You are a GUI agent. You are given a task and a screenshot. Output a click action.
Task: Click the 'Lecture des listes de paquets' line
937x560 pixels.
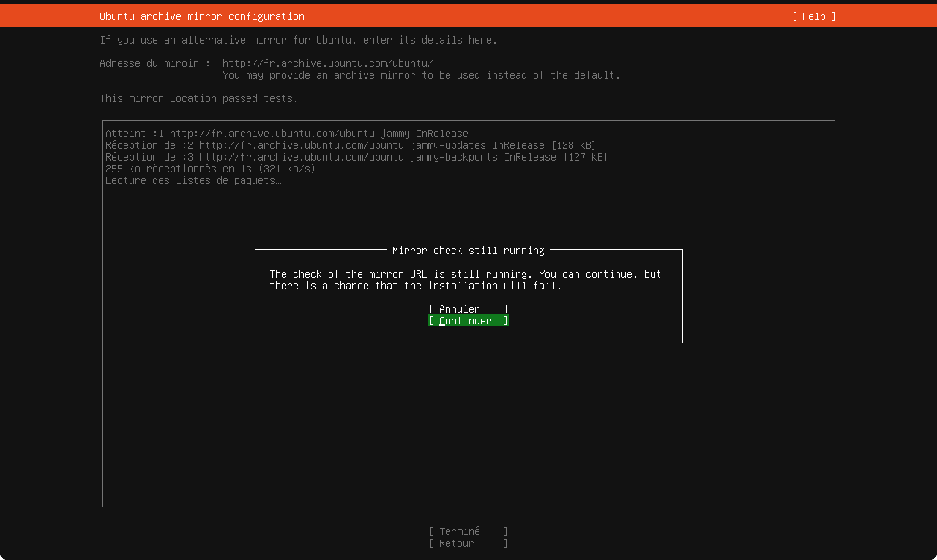(x=193, y=180)
